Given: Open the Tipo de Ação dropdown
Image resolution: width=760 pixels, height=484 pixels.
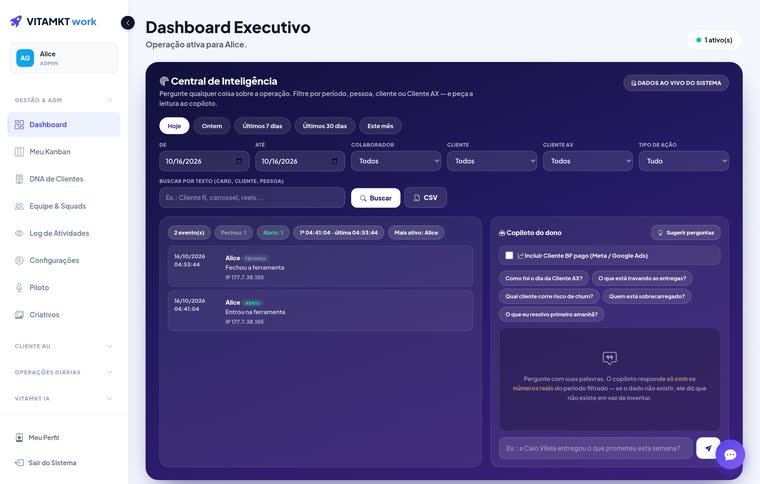Looking at the screenshot, I should point(684,161).
